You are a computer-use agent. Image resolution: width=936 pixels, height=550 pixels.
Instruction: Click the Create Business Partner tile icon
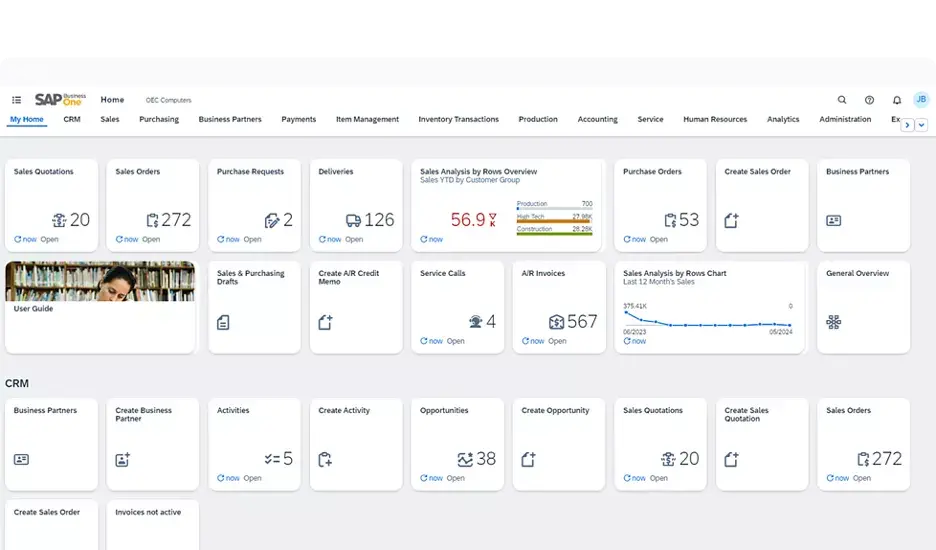pos(123,459)
